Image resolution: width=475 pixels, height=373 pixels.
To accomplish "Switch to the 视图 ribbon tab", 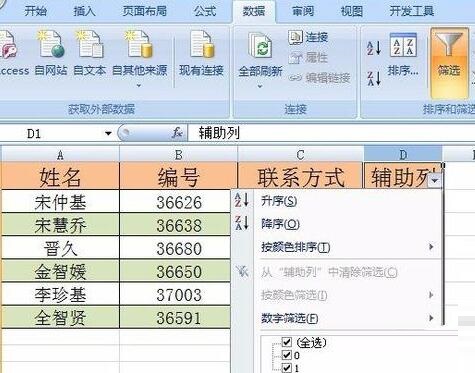I will pos(352,11).
